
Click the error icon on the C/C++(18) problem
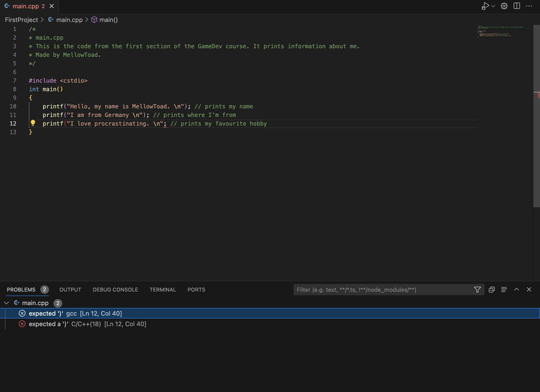coord(22,324)
